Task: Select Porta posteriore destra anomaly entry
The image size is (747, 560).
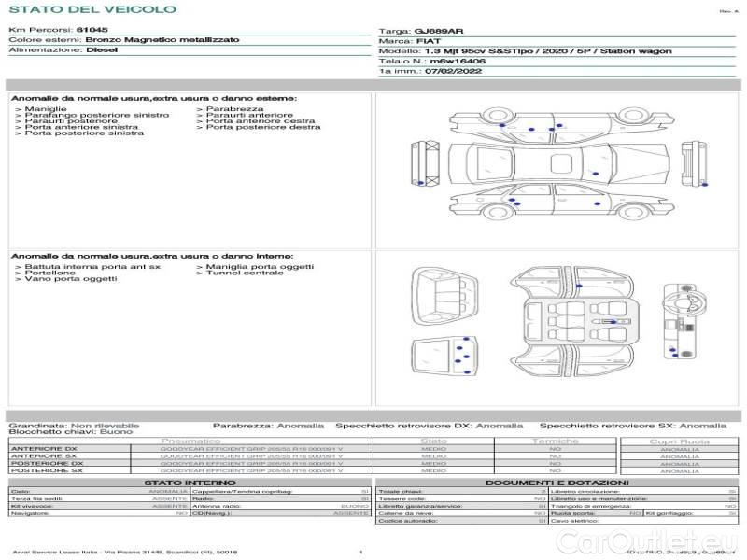Action: point(261,127)
